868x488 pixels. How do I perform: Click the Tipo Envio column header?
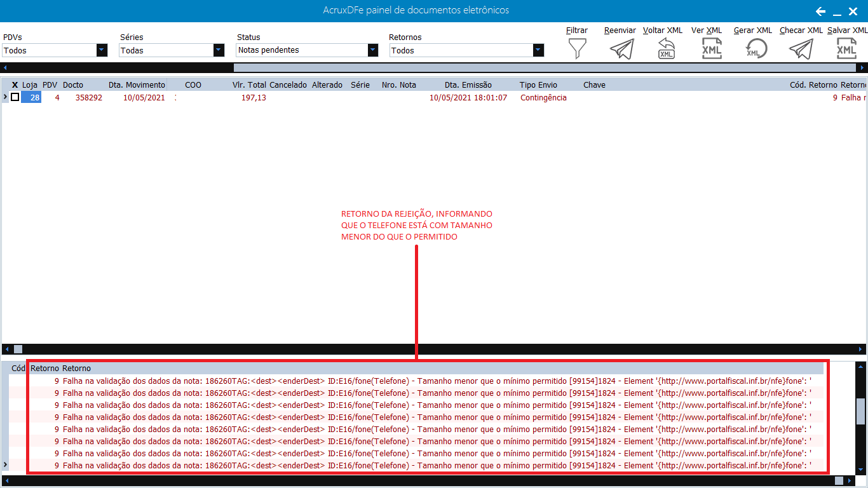pos(538,85)
